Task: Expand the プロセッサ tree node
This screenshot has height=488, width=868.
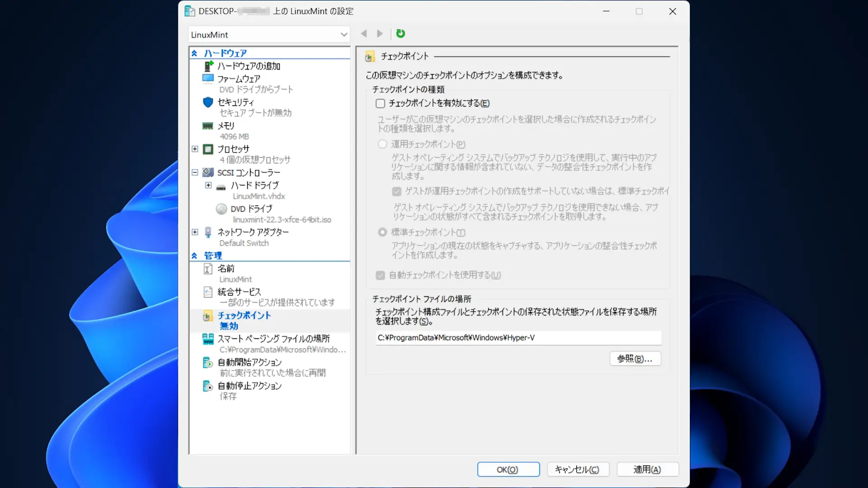Action: [x=195, y=149]
